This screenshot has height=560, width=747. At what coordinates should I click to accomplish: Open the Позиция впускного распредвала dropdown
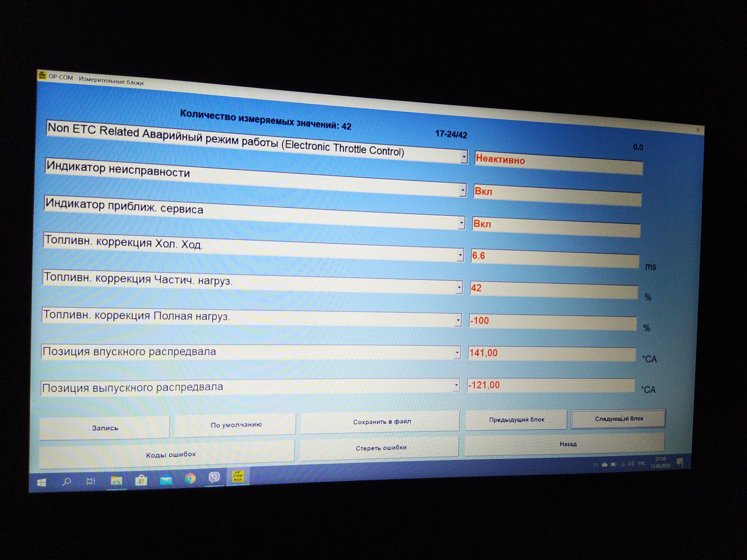pyautogui.click(x=457, y=353)
